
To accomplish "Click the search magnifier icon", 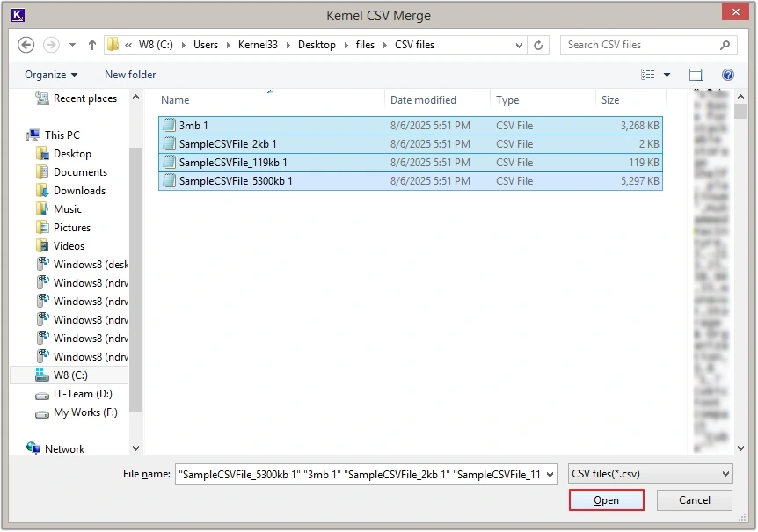I will [x=725, y=45].
